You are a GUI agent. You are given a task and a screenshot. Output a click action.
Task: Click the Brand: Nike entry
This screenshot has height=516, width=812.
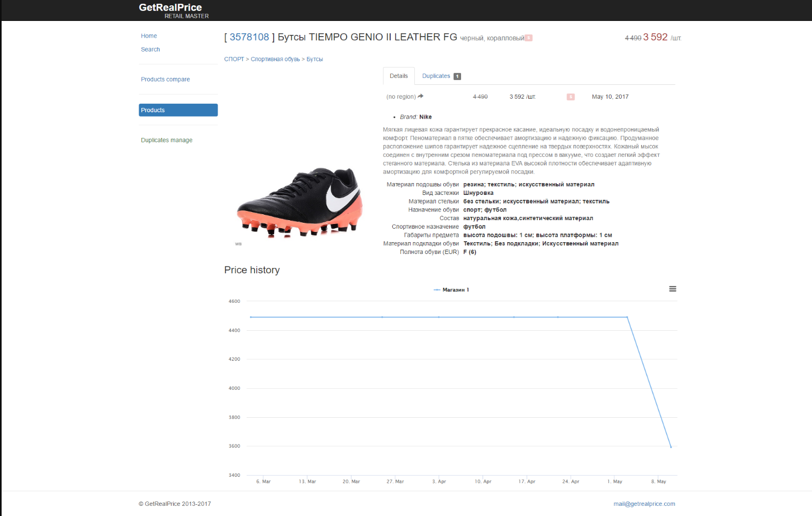click(x=416, y=117)
